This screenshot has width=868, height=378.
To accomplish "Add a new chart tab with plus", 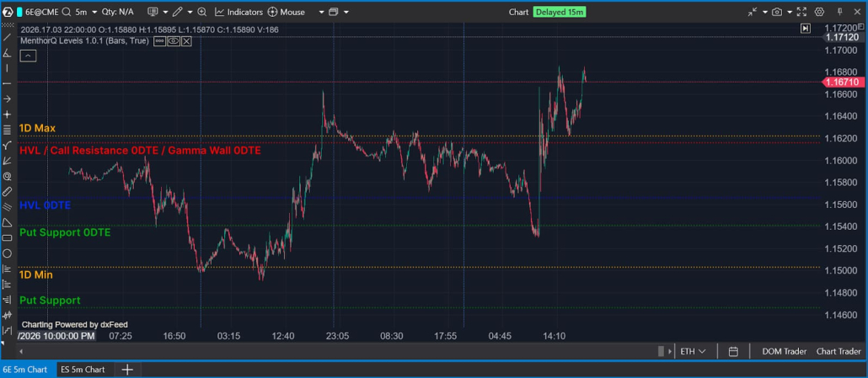I will [127, 370].
